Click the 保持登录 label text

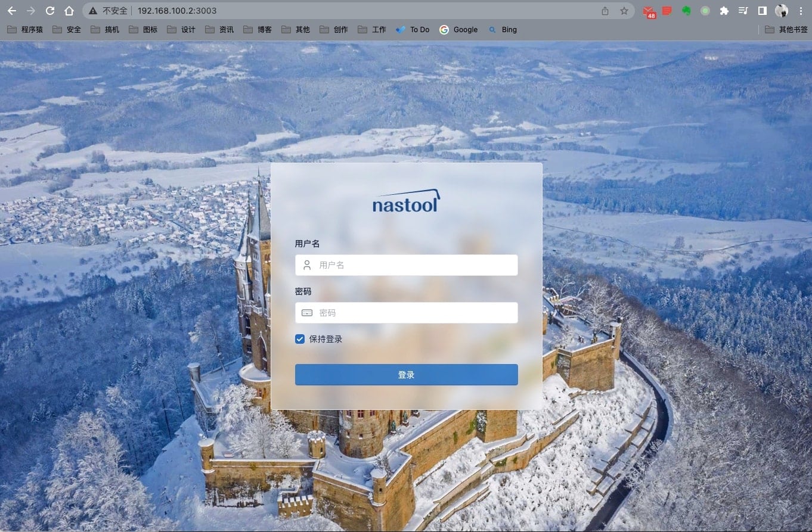326,339
